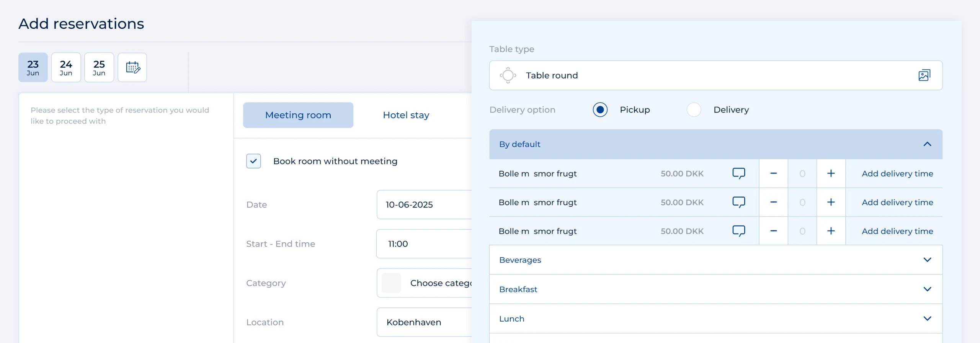Select the Delivery radio option
Image resolution: width=980 pixels, height=343 pixels.
pos(694,110)
